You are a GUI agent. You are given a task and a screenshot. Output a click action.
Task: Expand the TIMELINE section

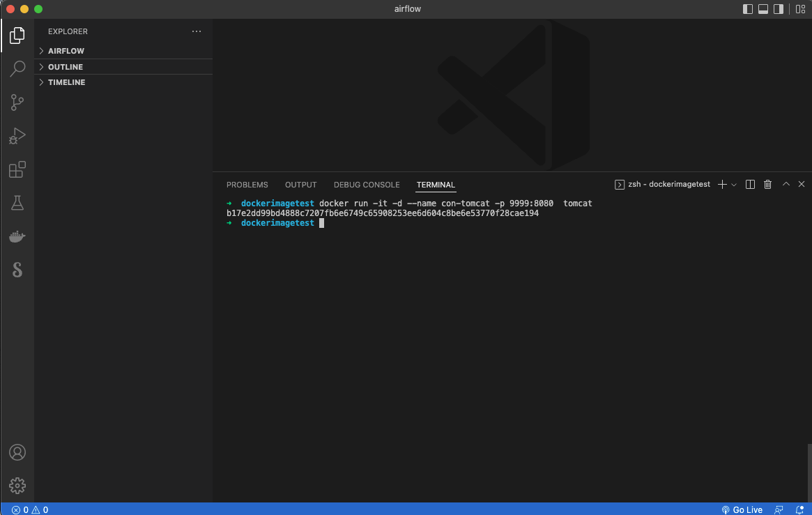pyautogui.click(x=123, y=82)
